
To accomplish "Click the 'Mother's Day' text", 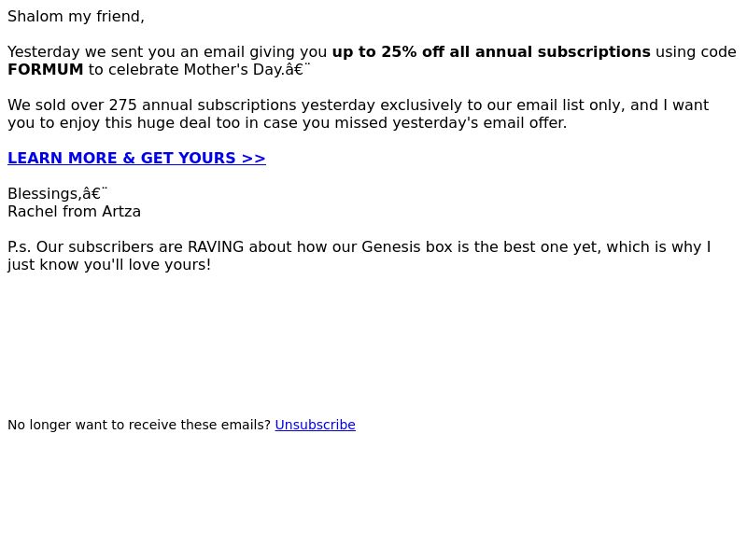I will point(233,69).
